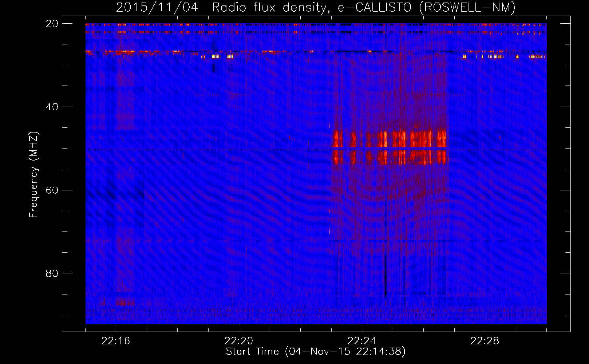Image resolution: width=589 pixels, height=364 pixels.
Task: Click the plot title 'Radio flux density, e-CALLISTO (ROSWELL-NM)'
Action: click(364, 7)
